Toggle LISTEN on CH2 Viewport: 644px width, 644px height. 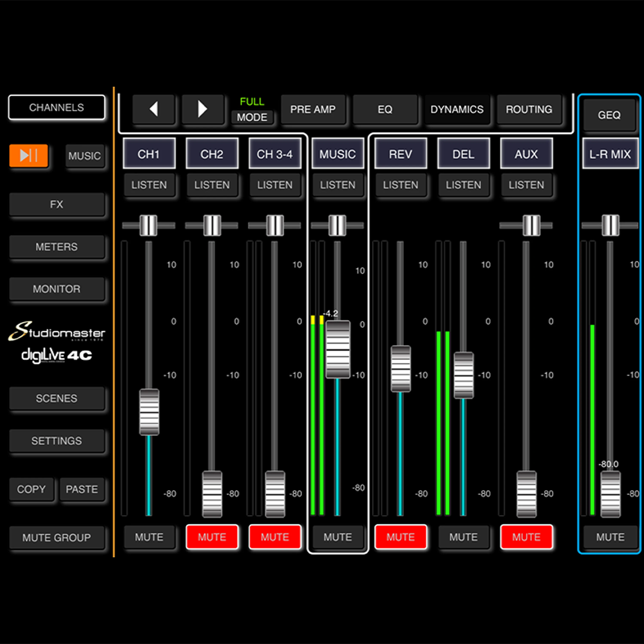[x=212, y=185]
